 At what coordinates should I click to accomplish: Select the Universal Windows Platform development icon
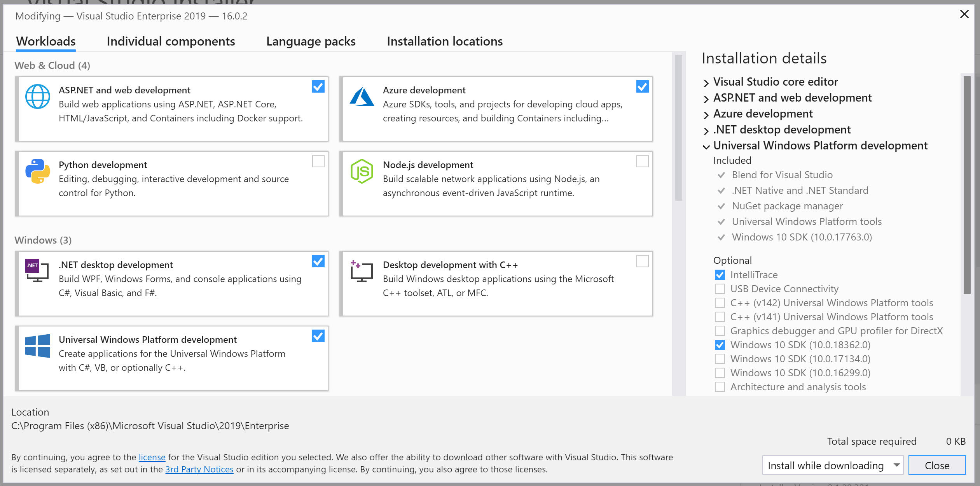point(37,346)
